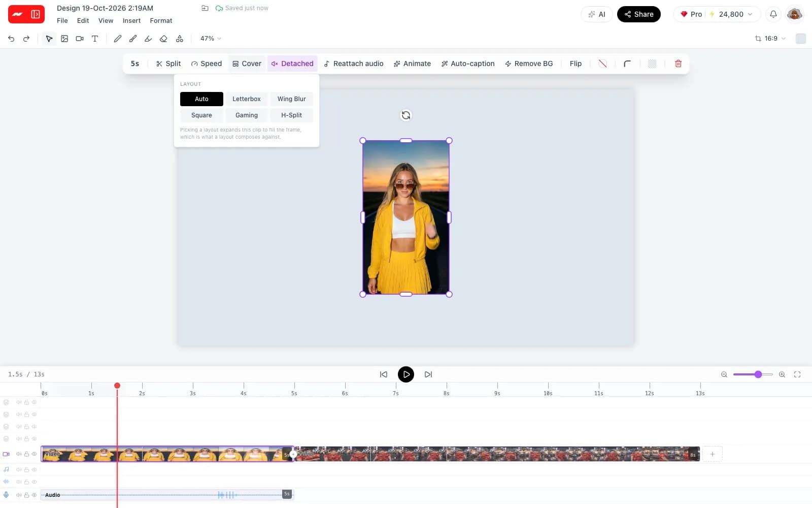The width and height of the screenshot is (812, 508).
Task: Choose the highlighter tool
Action: tap(148, 39)
